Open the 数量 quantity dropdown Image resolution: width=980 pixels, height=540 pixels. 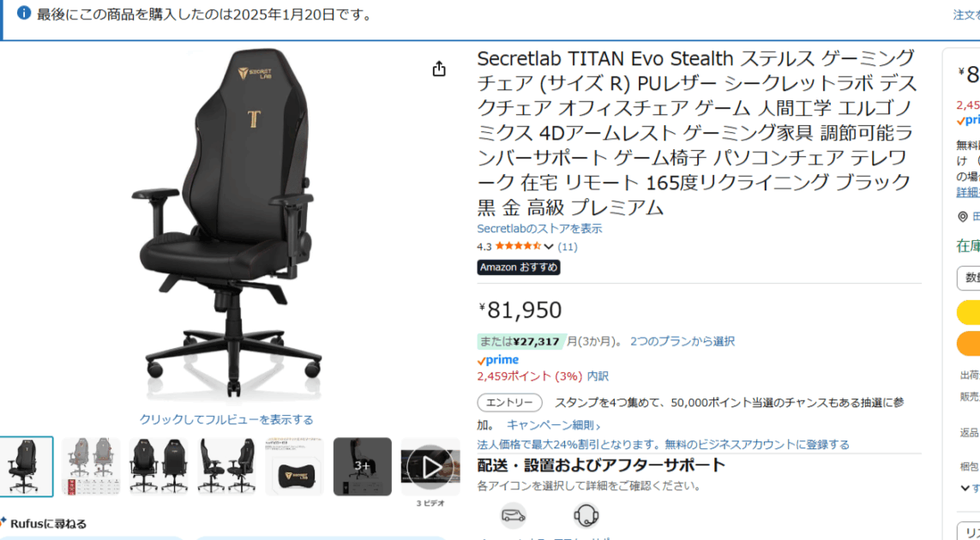(968, 278)
